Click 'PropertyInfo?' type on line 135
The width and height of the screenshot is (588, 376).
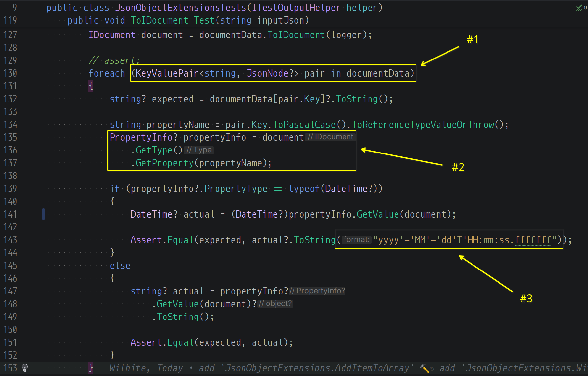pyautogui.click(x=143, y=137)
